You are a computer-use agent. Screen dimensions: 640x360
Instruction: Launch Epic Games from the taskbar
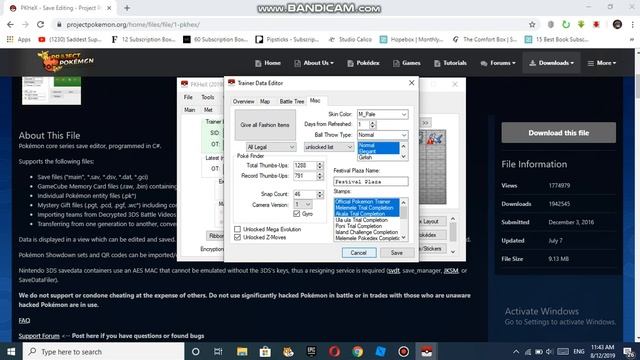(311, 351)
